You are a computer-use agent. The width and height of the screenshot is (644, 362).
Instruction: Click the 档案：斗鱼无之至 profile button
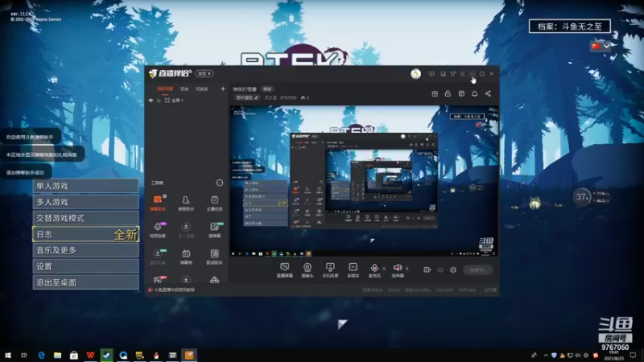(x=570, y=27)
